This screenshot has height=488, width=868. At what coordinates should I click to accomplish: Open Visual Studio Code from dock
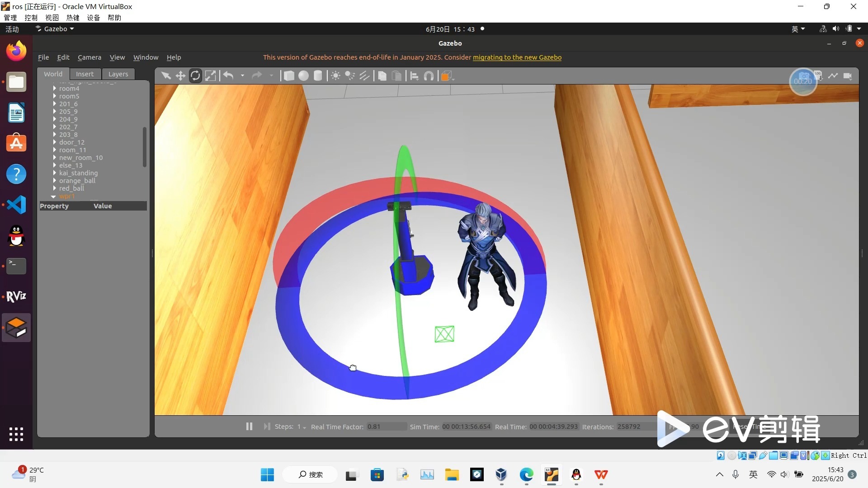[16, 205]
